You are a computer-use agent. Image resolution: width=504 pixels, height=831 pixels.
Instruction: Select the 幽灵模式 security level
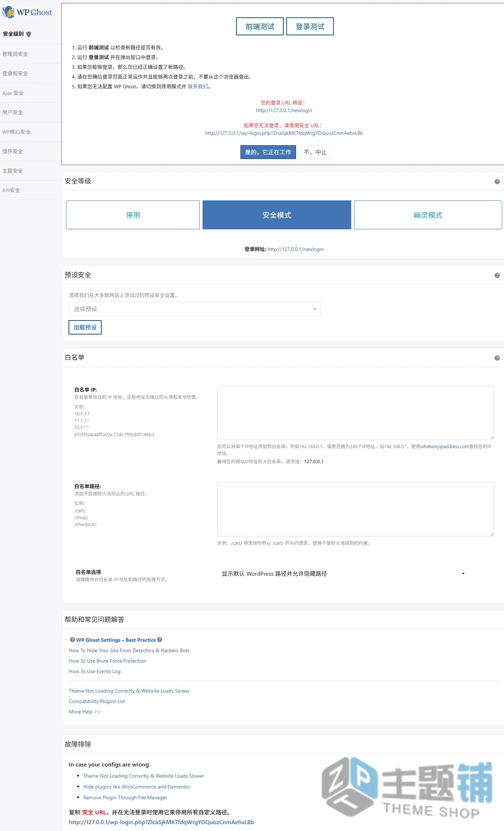(428, 215)
